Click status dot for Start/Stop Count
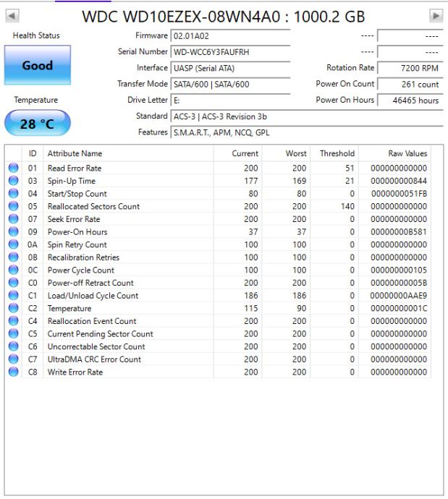 13,193
